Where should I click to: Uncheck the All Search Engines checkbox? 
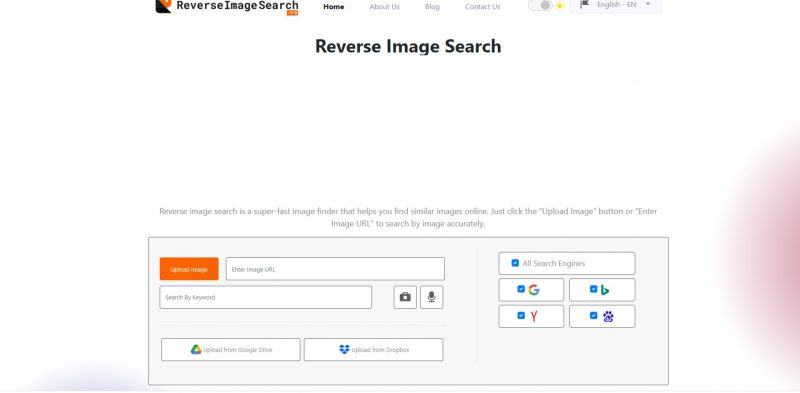coord(515,263)
